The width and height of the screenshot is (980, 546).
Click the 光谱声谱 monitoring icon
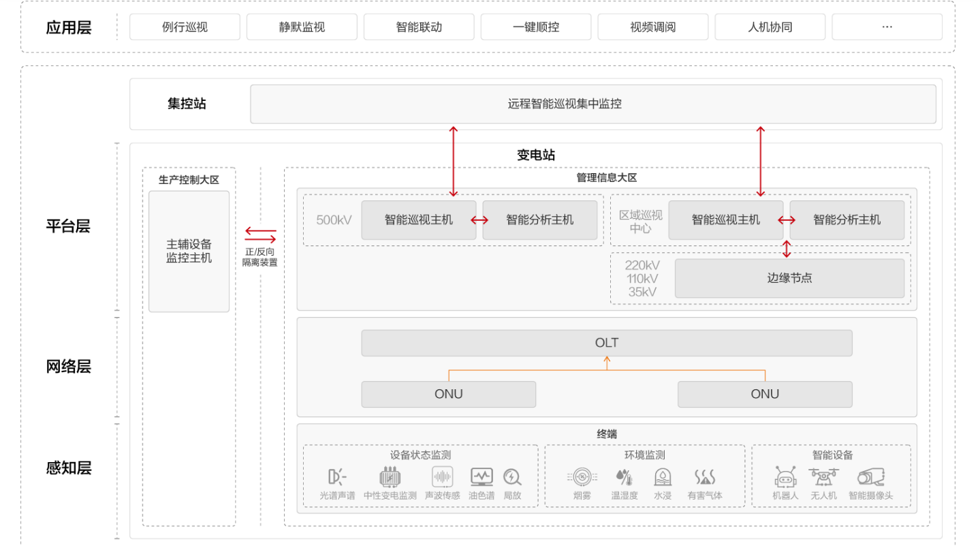pos(337,476)
